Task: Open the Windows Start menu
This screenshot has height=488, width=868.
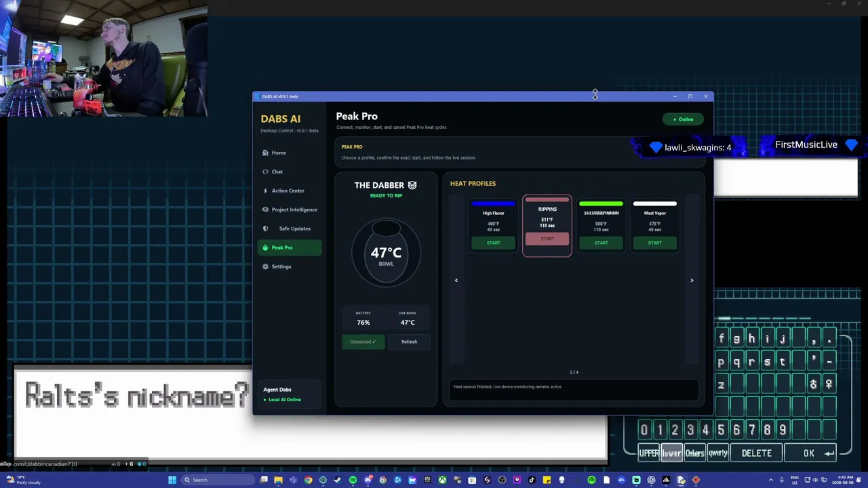Action: tap(172, 480)
